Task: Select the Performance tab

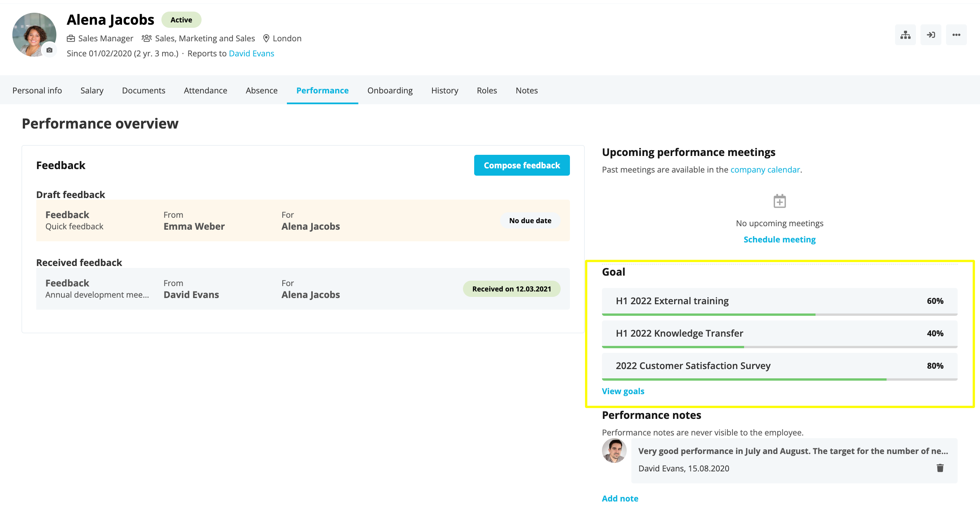Action: click(x=322, y=90)
